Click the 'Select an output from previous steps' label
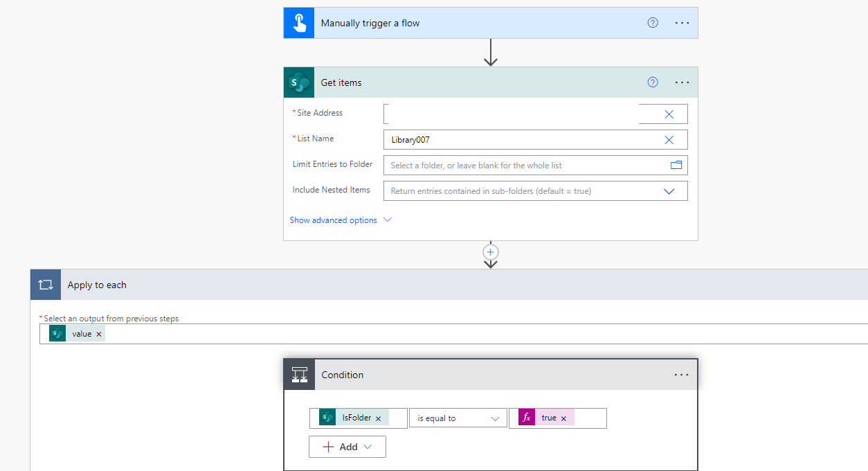This screenshot has width=868, height=471. (111, 319)
